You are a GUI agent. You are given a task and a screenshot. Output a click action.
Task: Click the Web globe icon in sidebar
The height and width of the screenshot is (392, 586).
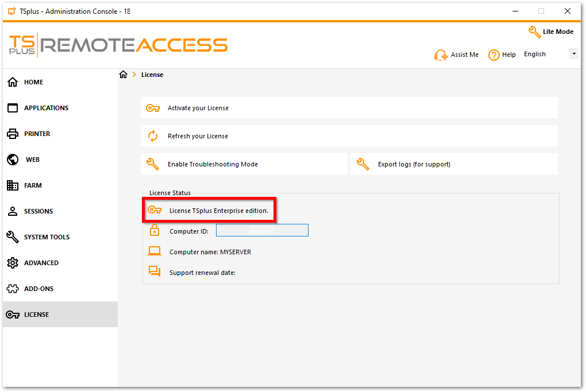[13, 160]
